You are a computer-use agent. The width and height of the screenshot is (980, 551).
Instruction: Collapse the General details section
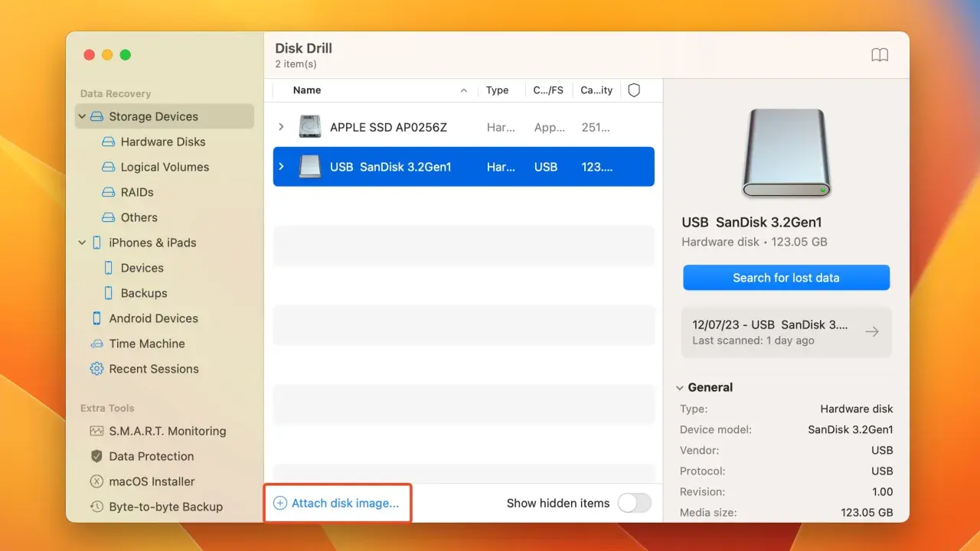[680, 388]
